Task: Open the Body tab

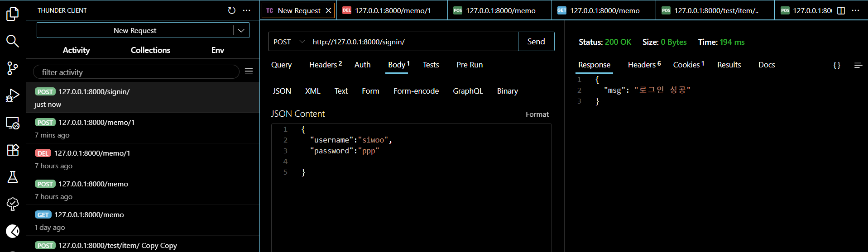Action: tap(398, 65)
